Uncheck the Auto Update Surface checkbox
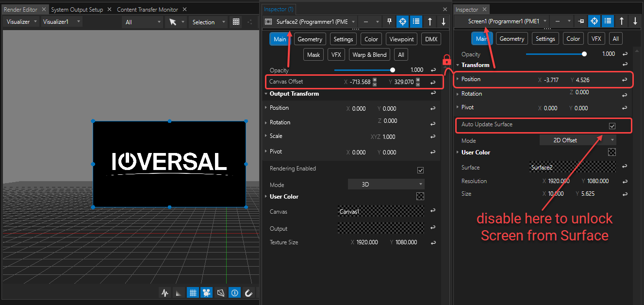Screen dimensions: 644x305 (612, 126)
